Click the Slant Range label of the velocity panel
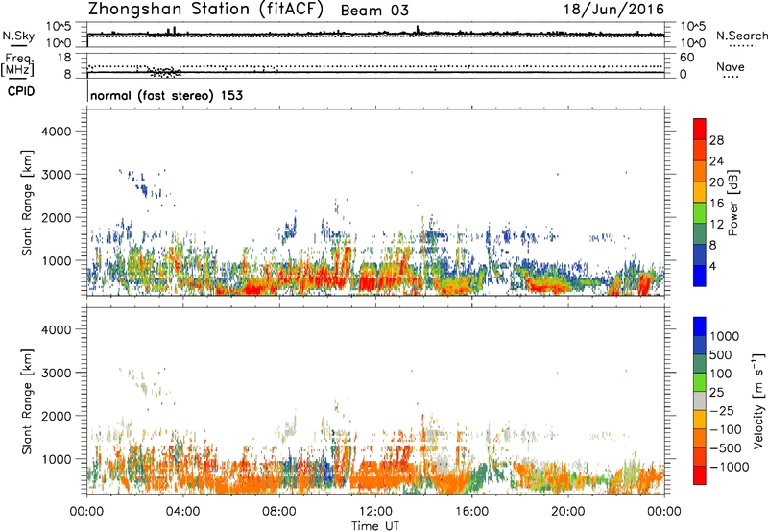Viewport: 768px width, 532px height. click(x=27, y=401)
